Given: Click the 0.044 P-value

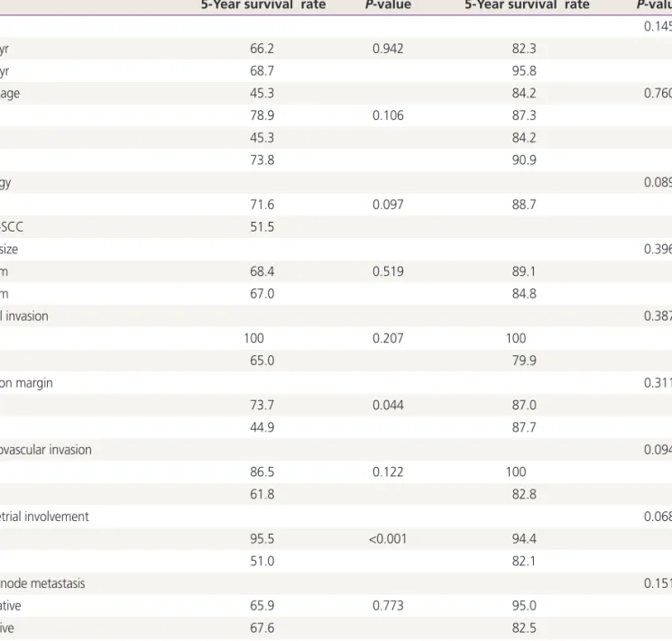Looking at the screenshot, I should pos(388,405).
